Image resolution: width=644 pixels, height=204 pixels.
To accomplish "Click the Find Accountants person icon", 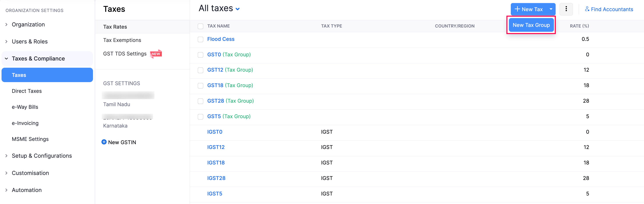I will click(587, 9).
